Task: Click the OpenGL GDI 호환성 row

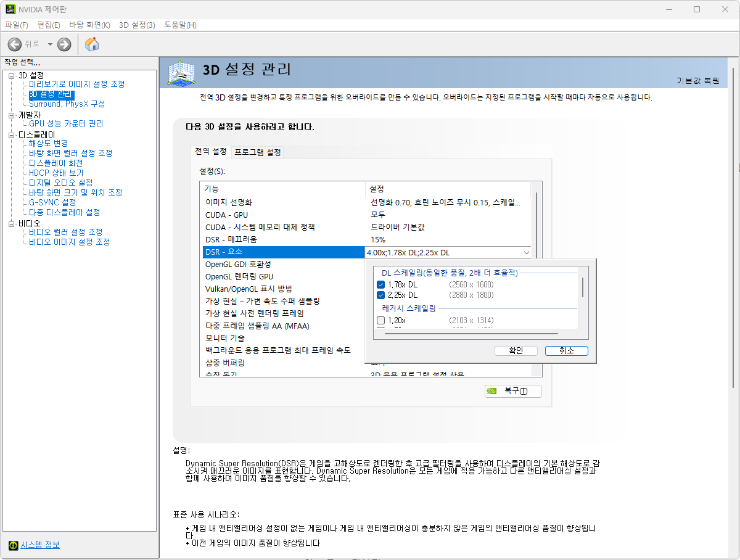Action: [x=284, y=264]
